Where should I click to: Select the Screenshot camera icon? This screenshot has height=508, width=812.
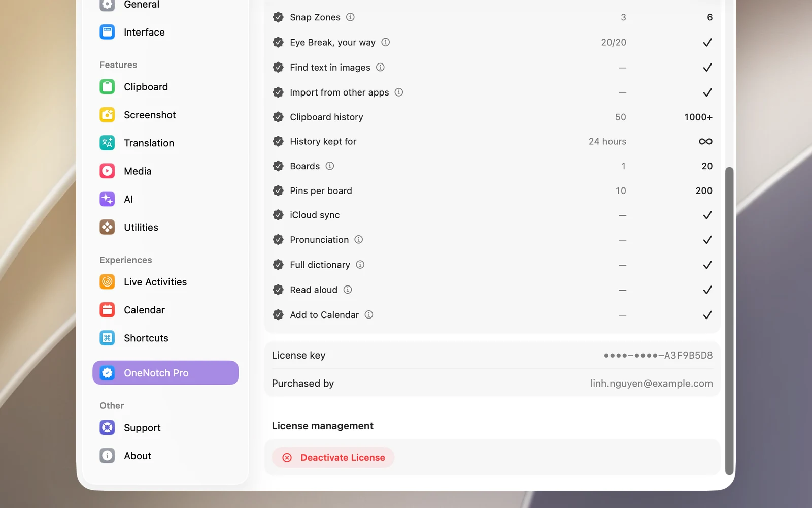point(107,115)
